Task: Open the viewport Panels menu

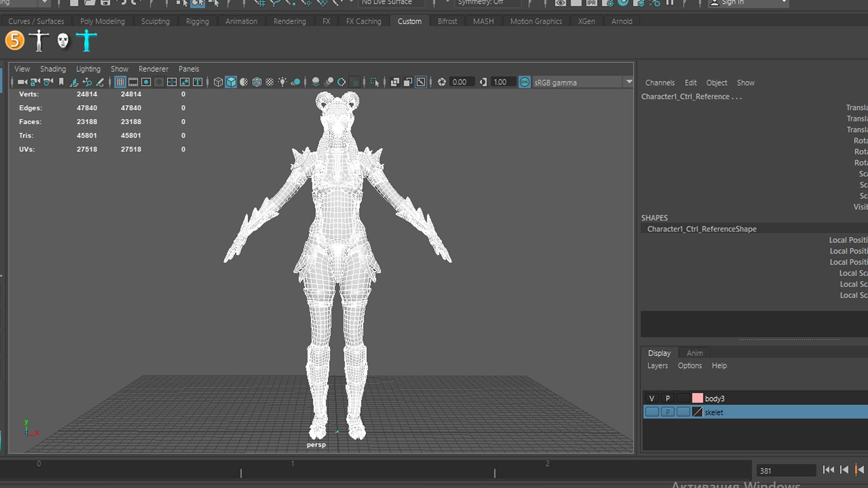Action: tap(189, 69)
